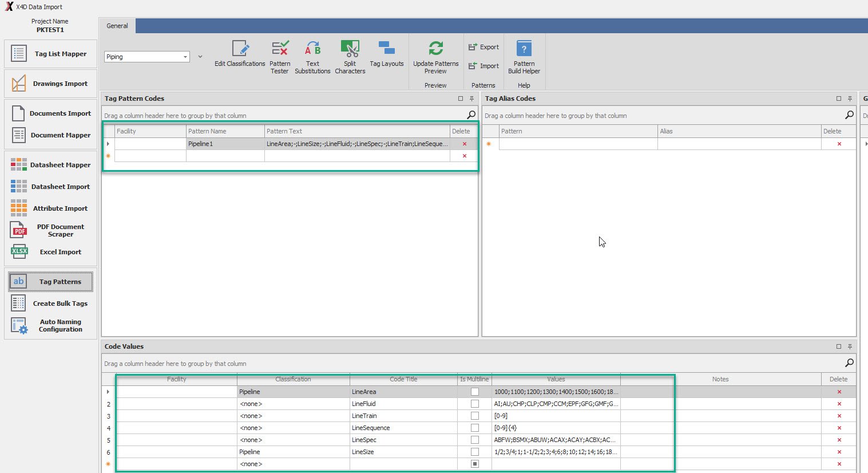Delete the Pipeline1 pattern row
Image resolution: width=868 pixels, height=473 pixels.
pos(464,144)
